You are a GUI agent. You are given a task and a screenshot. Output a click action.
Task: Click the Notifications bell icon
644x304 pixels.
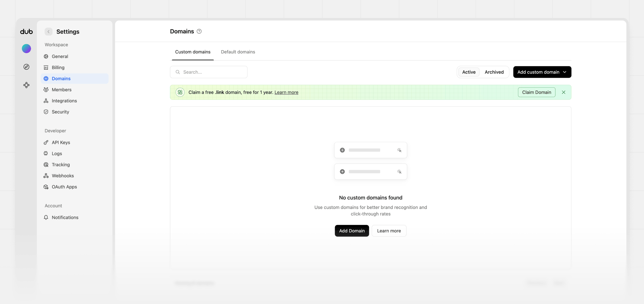46,217
